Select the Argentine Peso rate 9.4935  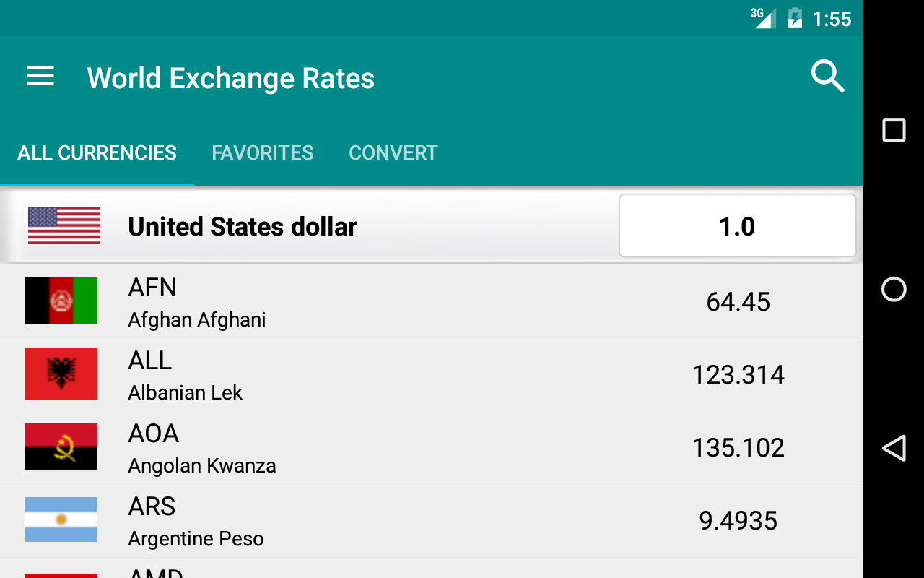click(x=738, y=521)
